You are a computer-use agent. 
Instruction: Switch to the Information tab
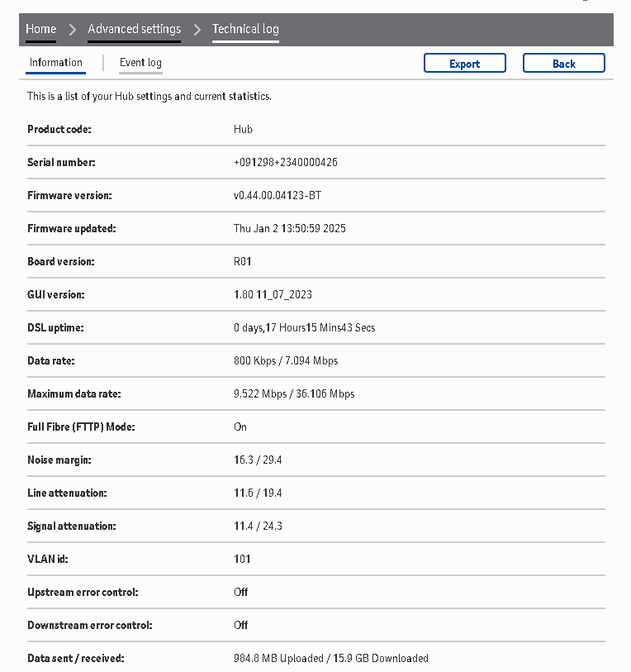[56, 63]
